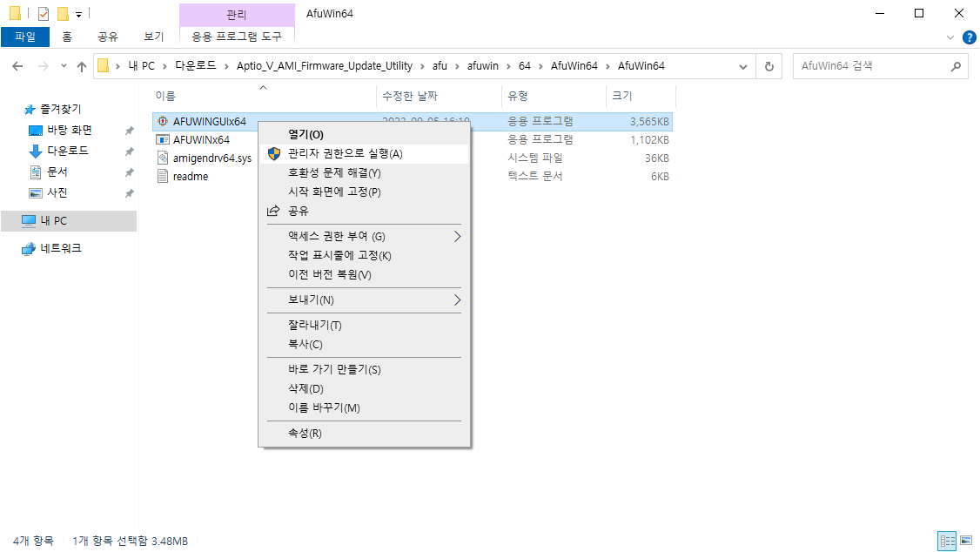Choose 이전 버전 복원(V)

click(365, 274)
